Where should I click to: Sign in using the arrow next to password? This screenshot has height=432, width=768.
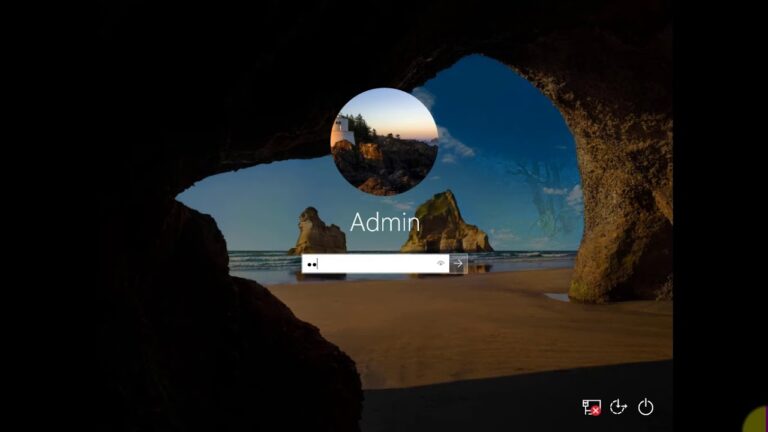pyautogui.click(x=458, y=264)
